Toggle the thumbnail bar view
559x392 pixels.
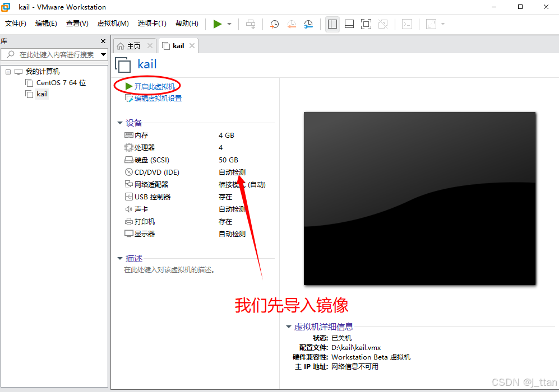(x=349, y=24)
